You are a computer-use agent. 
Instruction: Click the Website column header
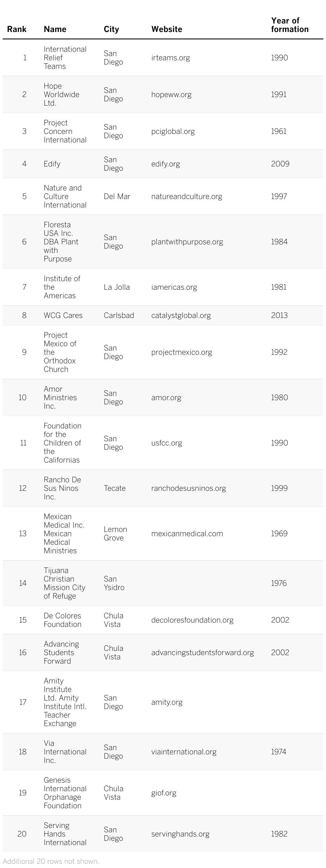[166, 29]
